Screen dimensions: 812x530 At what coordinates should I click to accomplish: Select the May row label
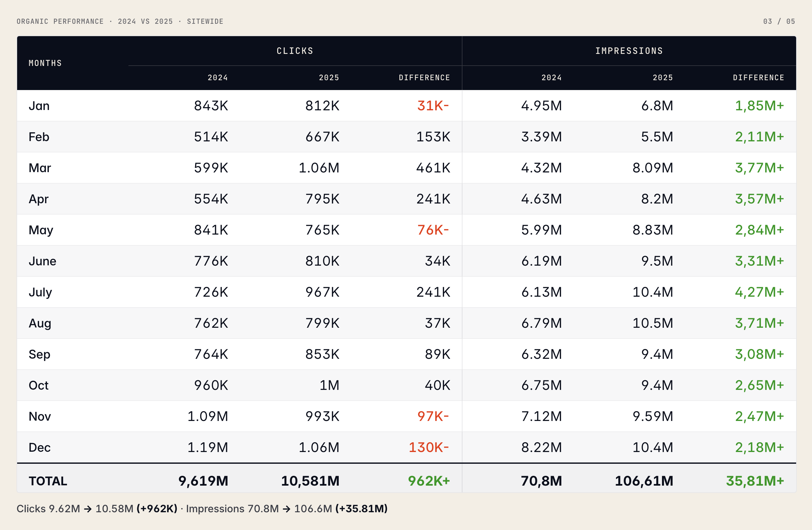coord(41,230)
